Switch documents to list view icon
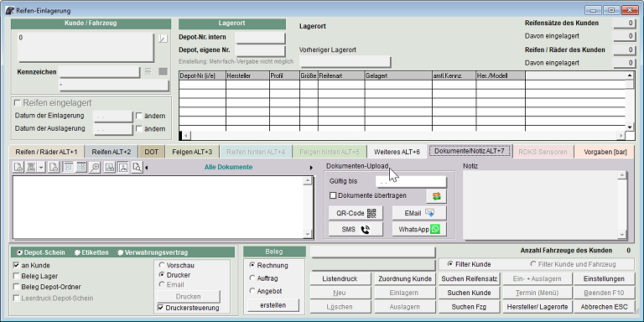 (69, 167)
